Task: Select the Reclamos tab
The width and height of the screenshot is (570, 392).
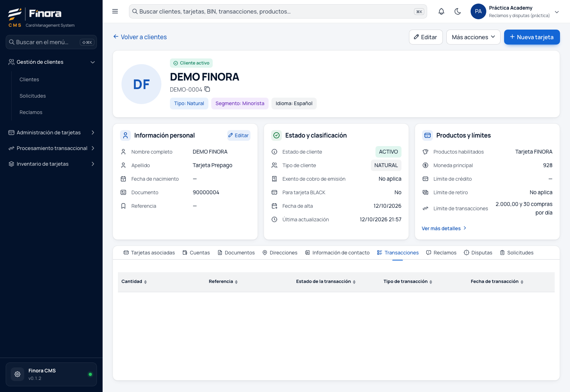Action: (441, 253)
